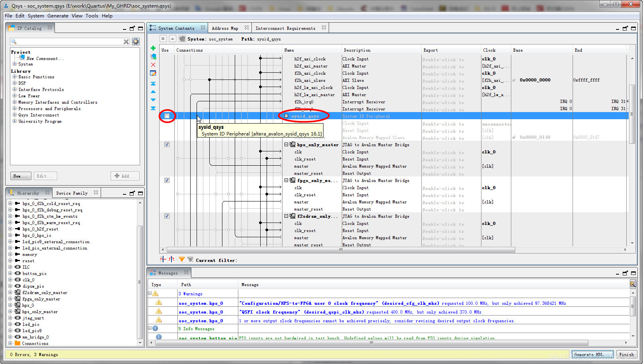Collapse the hps_only_master component row
Image resolution: width=643 pixels, height=364 pixels.
tap(286, 145)
